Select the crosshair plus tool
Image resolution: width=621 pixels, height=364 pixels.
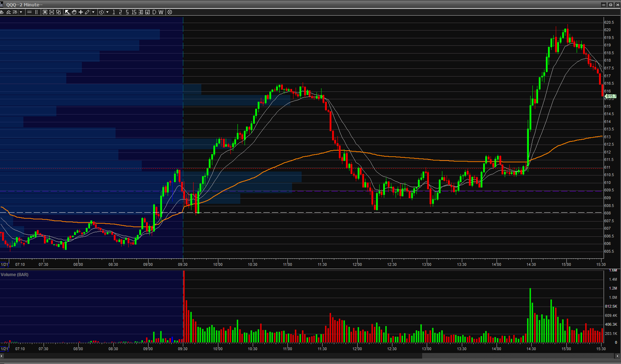tap(81, 12)
